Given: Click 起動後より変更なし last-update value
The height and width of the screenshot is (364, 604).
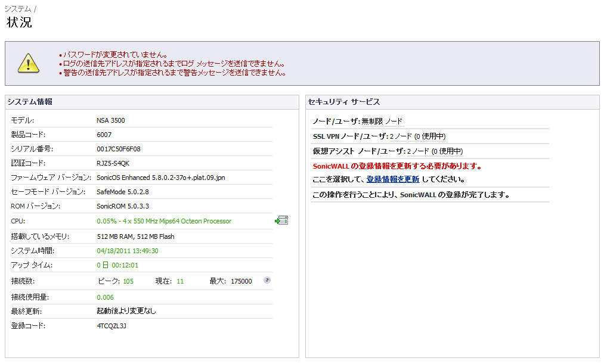Looking at the screenshot, I should click(x=126, y=311).
